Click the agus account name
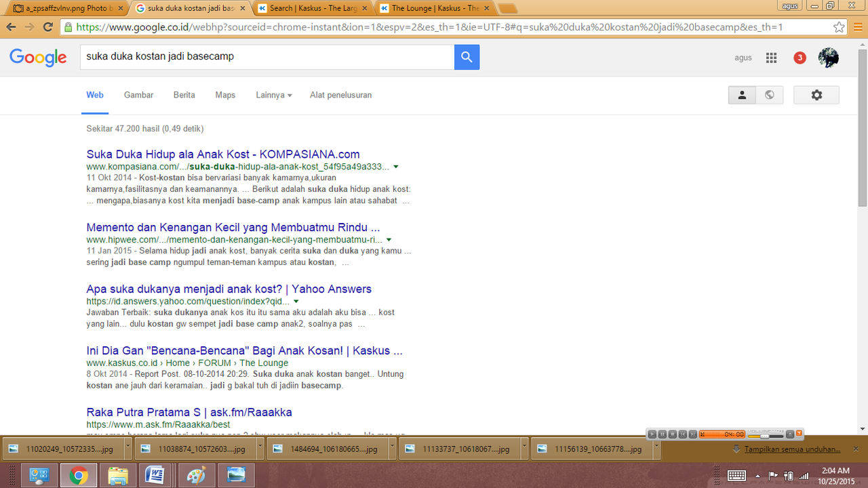868x488 pixels. (x=743, y=58)
